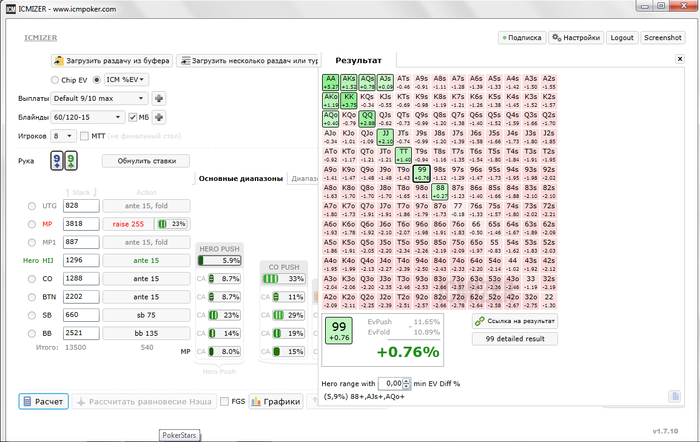Select the 88 cell in the hand grid
Viewport: 700px width, 442px height.
(440, 192)
